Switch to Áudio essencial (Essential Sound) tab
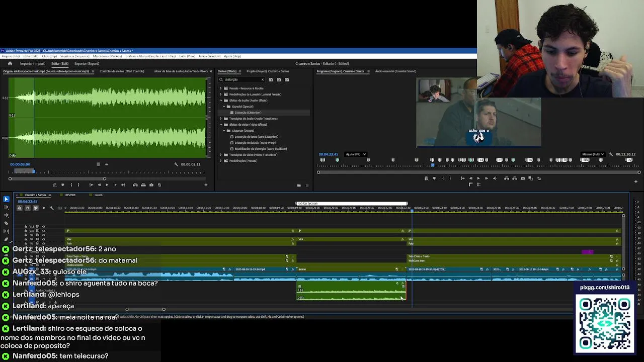The height and width of the screenshot is (362, 644). 395,71
